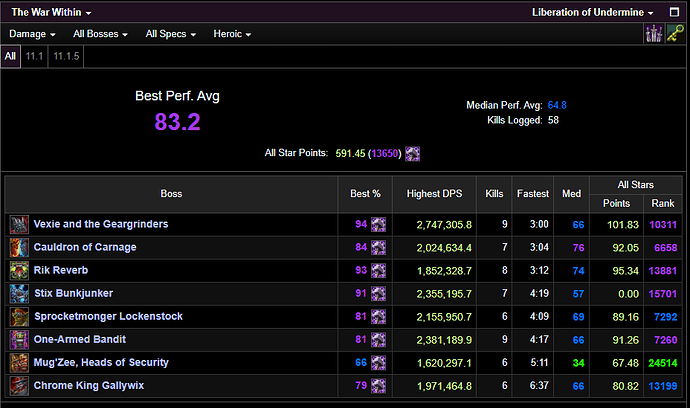Click the 24514 rank for Mug'Zee
Image resolution: width=690 pixels, height=408 pixels.
663,363
